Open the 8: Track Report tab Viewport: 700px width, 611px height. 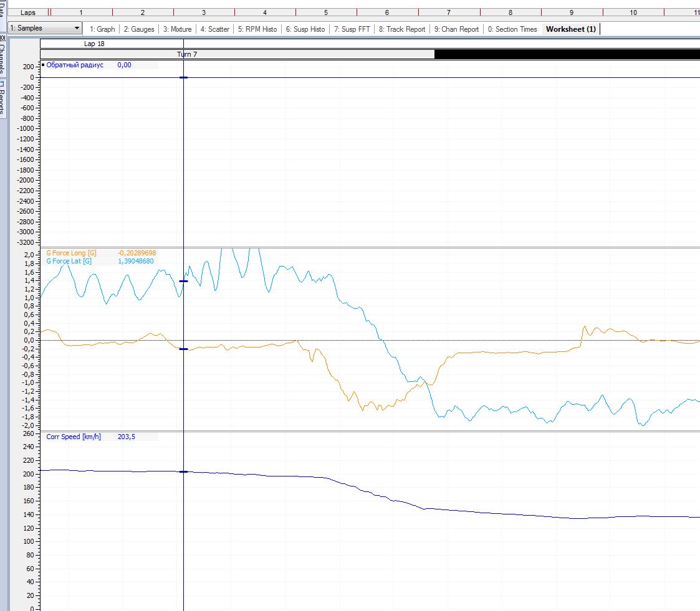401,29
